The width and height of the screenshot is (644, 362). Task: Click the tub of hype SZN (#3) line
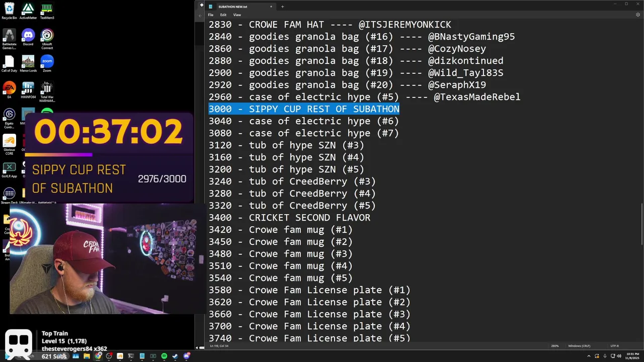[286, 145]
